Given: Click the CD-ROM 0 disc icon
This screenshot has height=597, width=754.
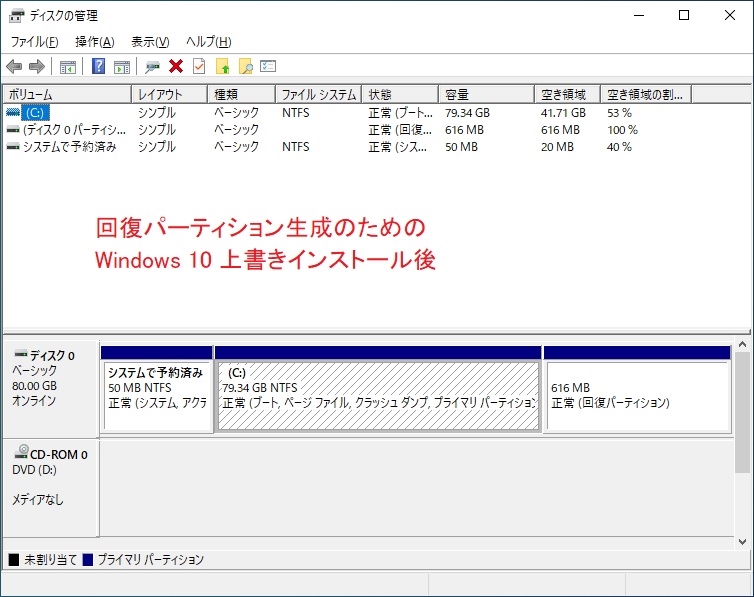Looking at the screenshot, I should [21, 451].
